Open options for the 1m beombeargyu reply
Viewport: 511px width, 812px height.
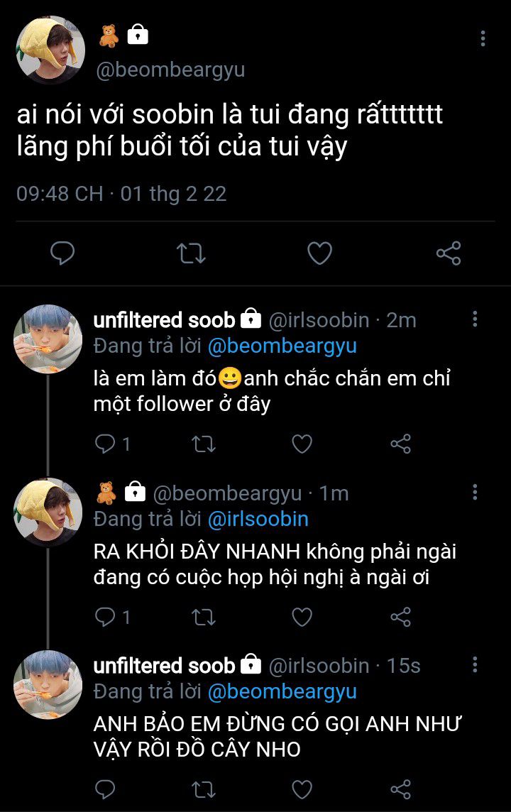(x=475, y=492)
